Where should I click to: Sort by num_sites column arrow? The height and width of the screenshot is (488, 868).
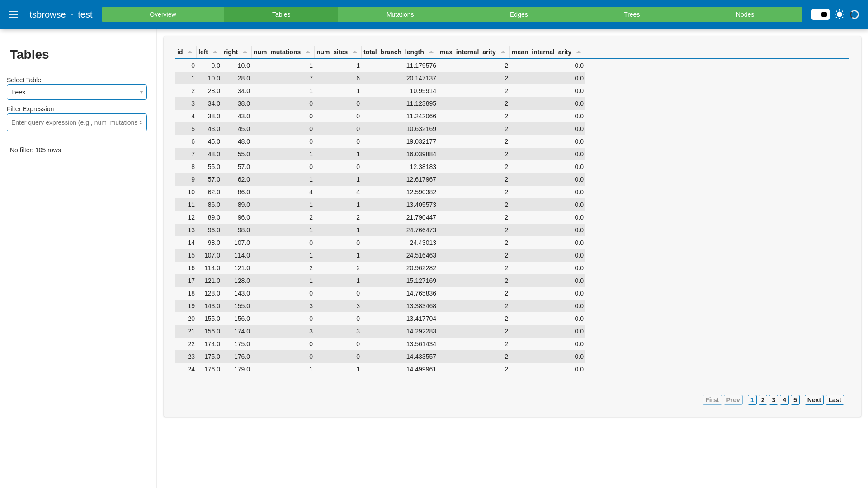point(355,52)
